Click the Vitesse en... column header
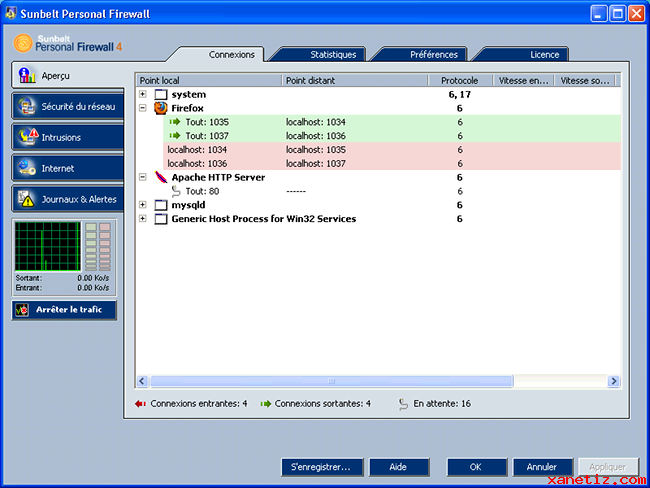Viewport: 650px width, 488px height. click(524, 80)
